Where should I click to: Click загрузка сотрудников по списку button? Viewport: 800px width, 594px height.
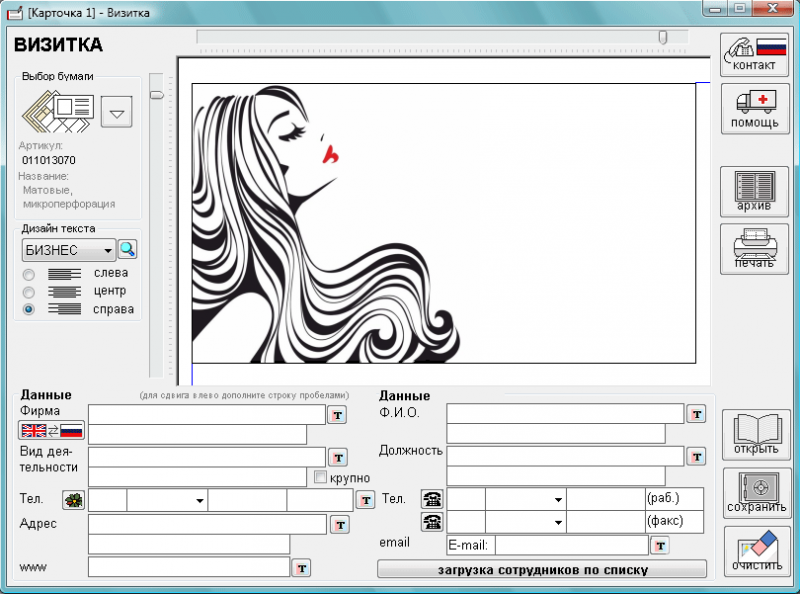coord(542,570)
